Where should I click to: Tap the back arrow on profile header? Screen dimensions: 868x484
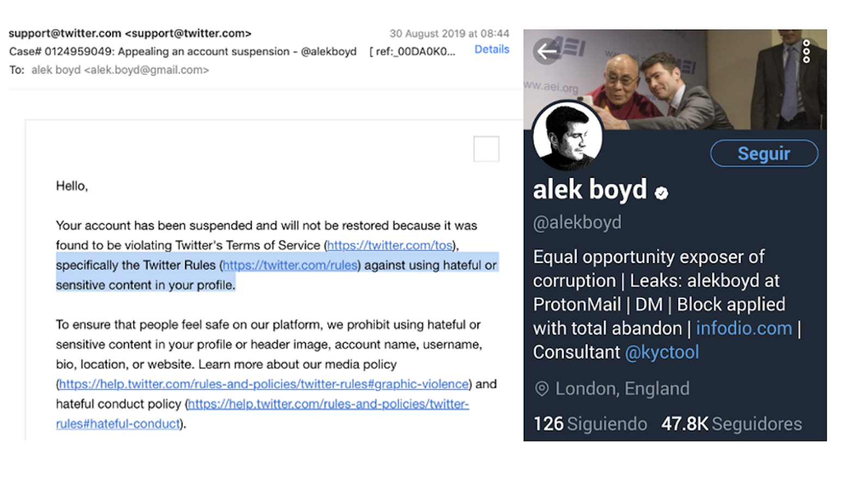click(547, 52)
